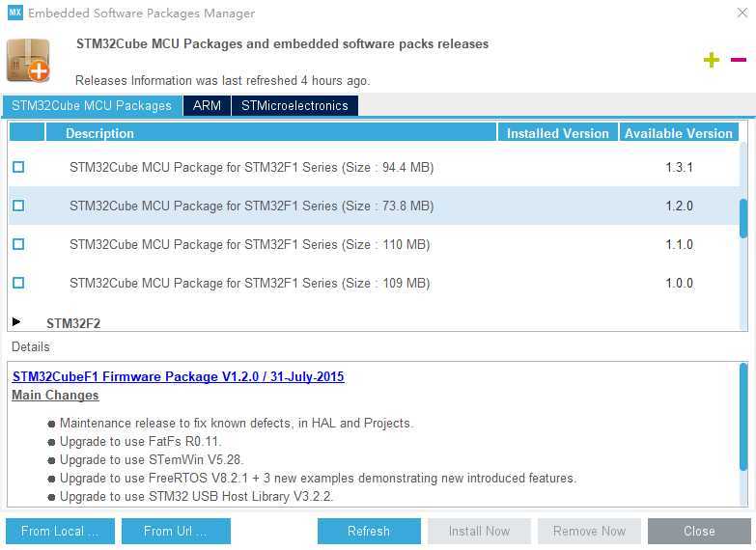Image resolution: width=756 pixels, height=550 pixels.
Task: Click the package list vertical scrollbar thumb
Action: [x=743, y=218]
